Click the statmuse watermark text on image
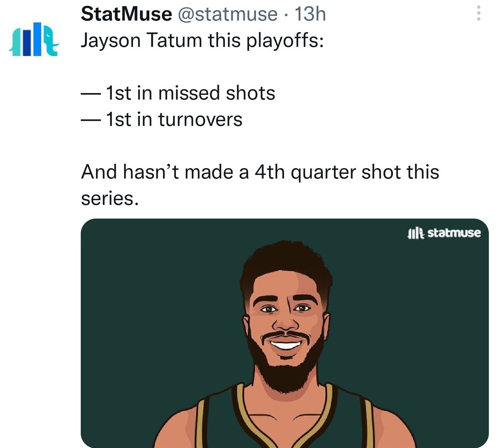 454,233
